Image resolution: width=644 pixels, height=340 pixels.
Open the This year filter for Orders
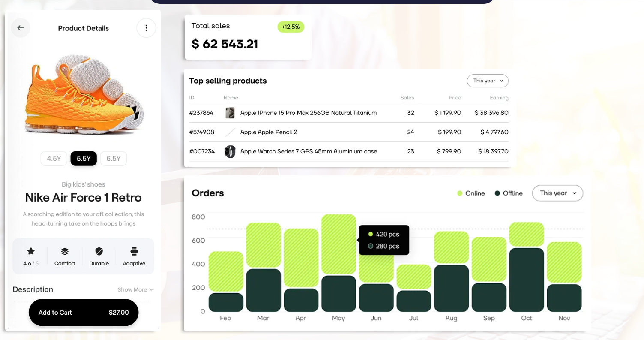[x=557, y=193]
